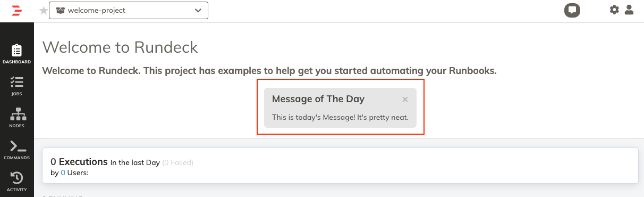Screen dimensions: 644x197
Task: Open the Commands terminal icon
Action: tap(16, 146)
